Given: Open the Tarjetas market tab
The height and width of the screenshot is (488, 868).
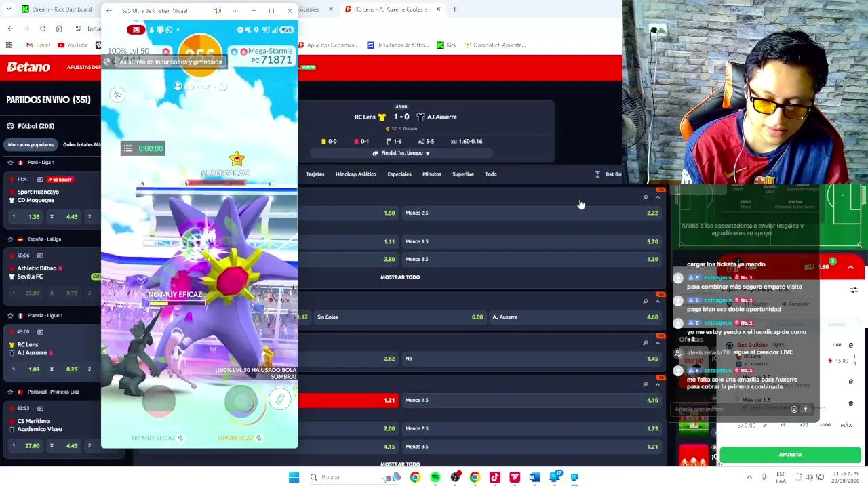Looking at the screenshot, I should (315, 174).
